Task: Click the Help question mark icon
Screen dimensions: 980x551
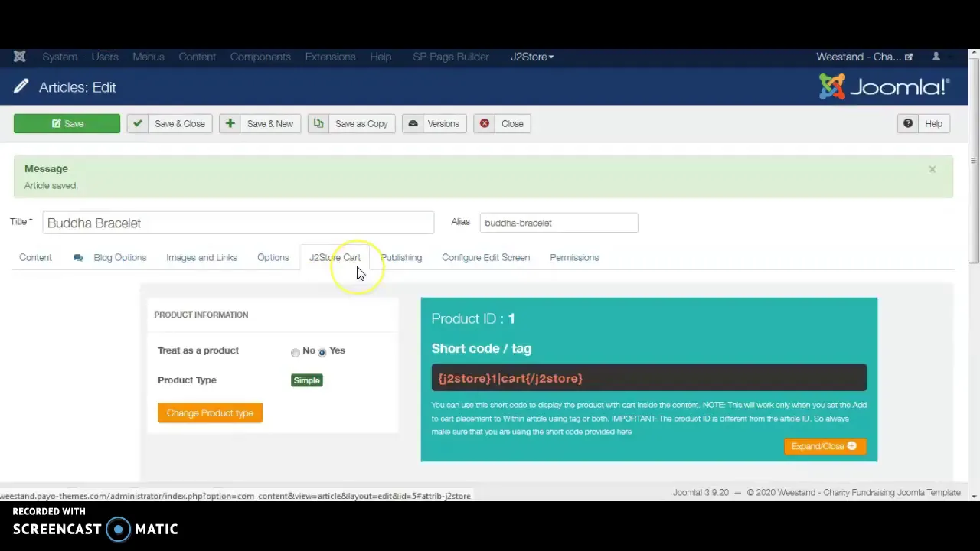Action: tap(908, 123)
